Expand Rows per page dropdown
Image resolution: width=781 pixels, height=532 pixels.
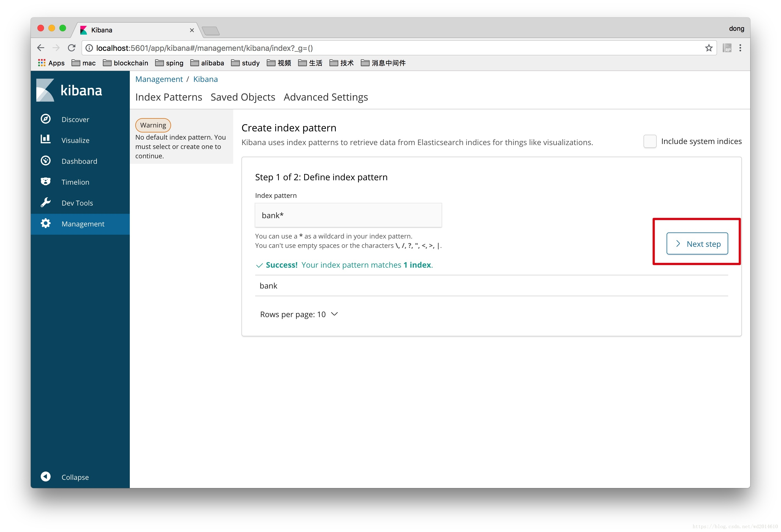point(299,314)
